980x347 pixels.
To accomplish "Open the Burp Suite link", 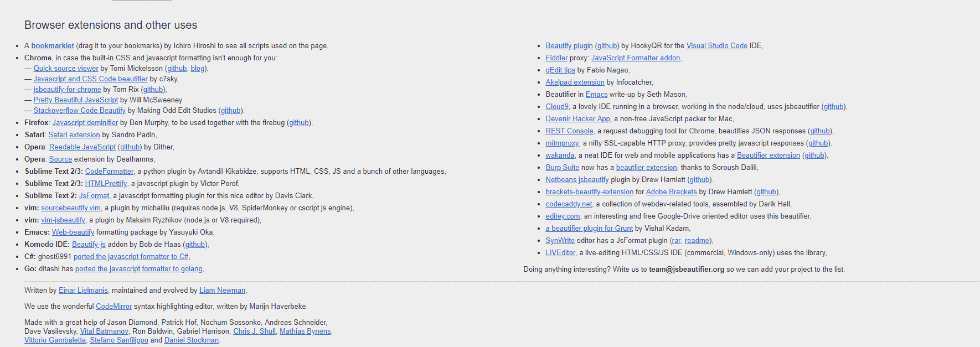I will tap(562, 168).
